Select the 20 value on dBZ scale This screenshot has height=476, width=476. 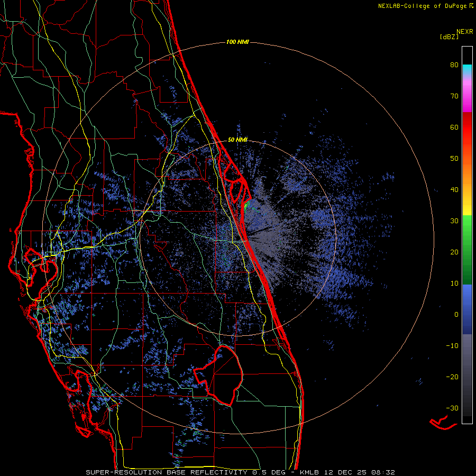coord(454,252)
